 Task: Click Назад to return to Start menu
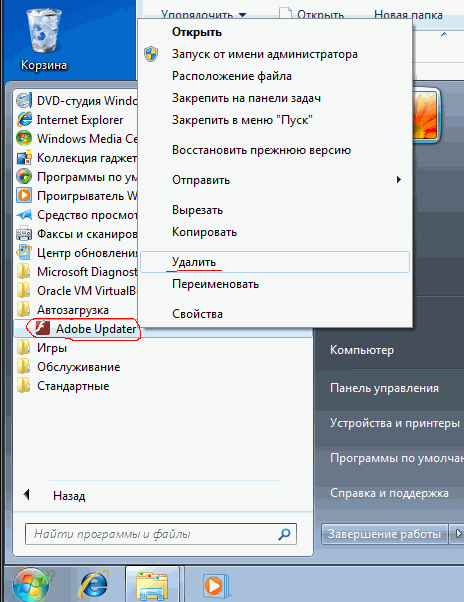coord(69,496)
